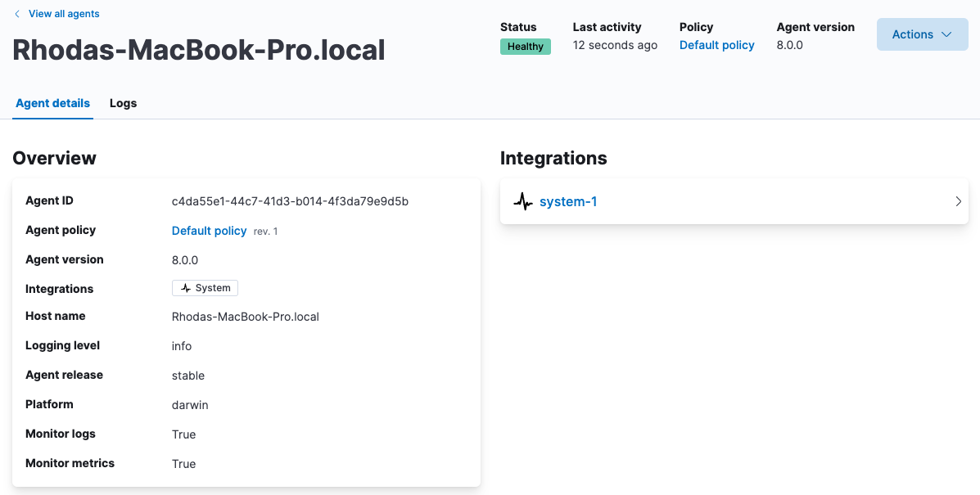Click the Agent ID value text

point(290,201)
